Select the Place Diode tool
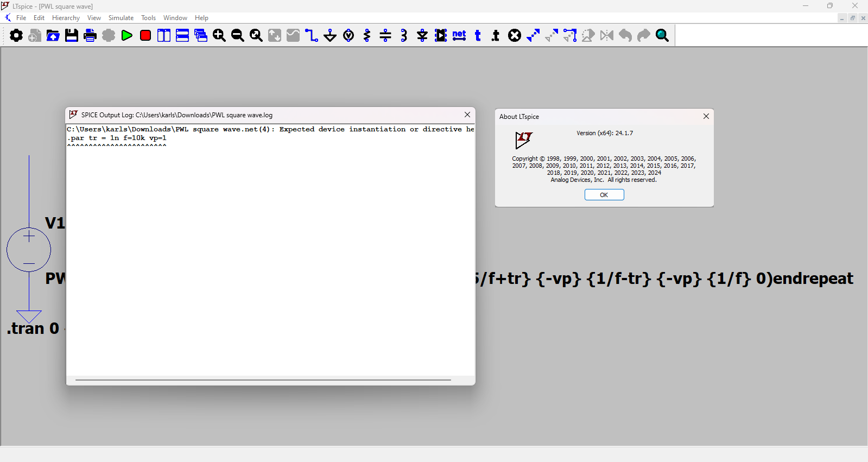 pos(422,35)
